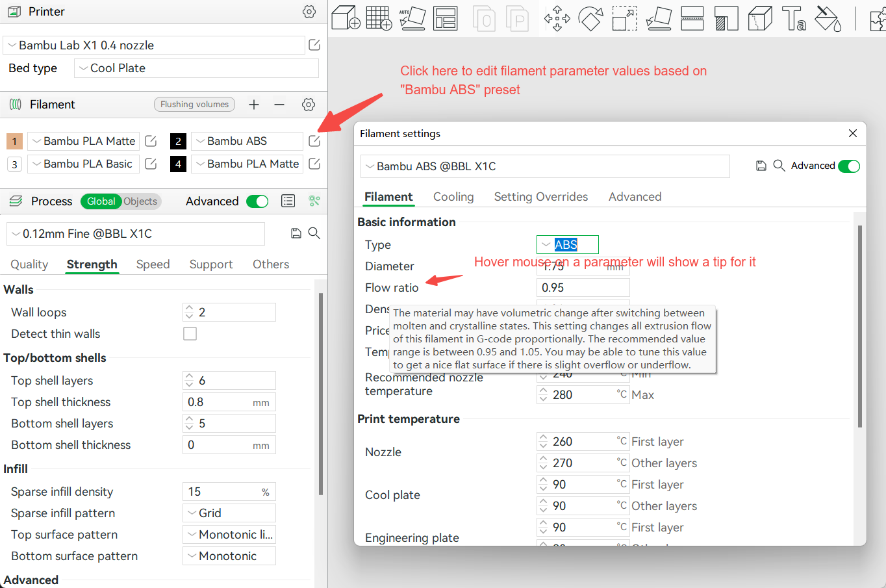Viewport: 886px width, 588px height.
Task: Switch process scope to Objects
Action: [140, 201]
